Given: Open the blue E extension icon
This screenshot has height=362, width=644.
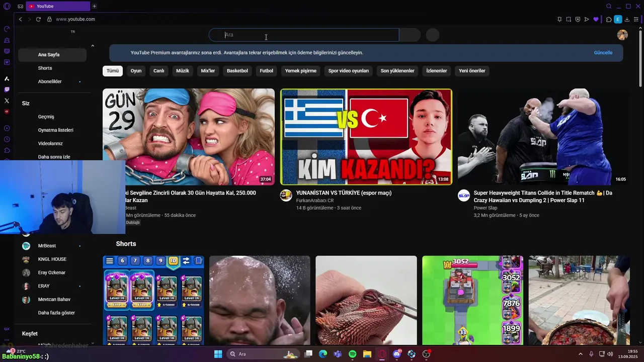Looking at the screenshot, I should pyautogui.click(x=618, y=19).
